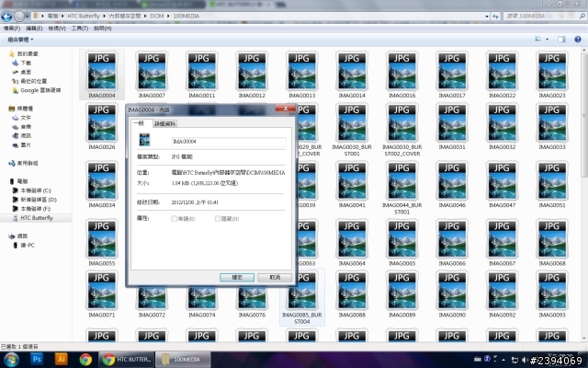Click the 搜尋 100MEDIA search box
Viewport: 588px width, 368px height.
click(545, 17)
